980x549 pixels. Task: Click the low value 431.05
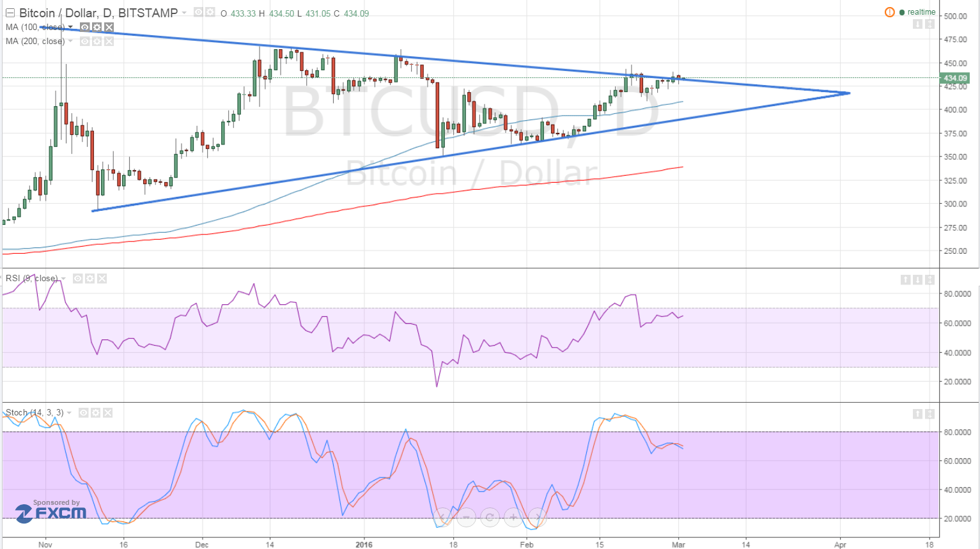[x=318, y=13]
